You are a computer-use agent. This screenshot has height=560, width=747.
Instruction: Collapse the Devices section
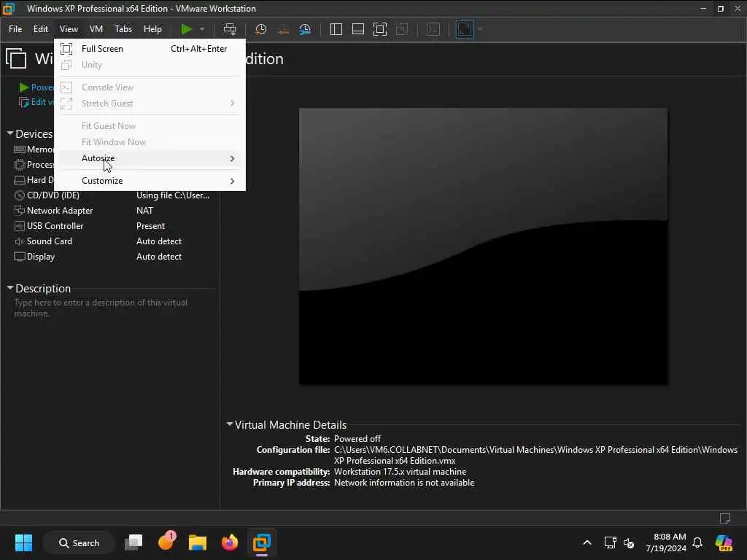[x=10, y=133]
